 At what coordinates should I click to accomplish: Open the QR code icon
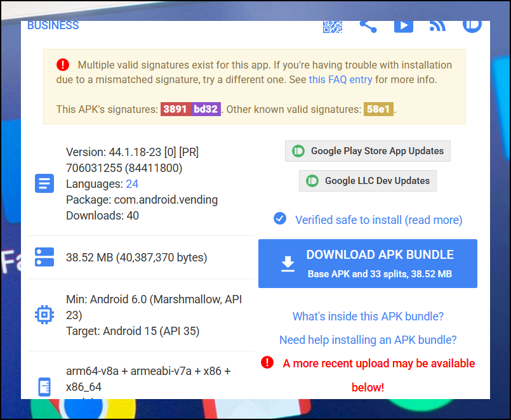click(x=333, y=27)
